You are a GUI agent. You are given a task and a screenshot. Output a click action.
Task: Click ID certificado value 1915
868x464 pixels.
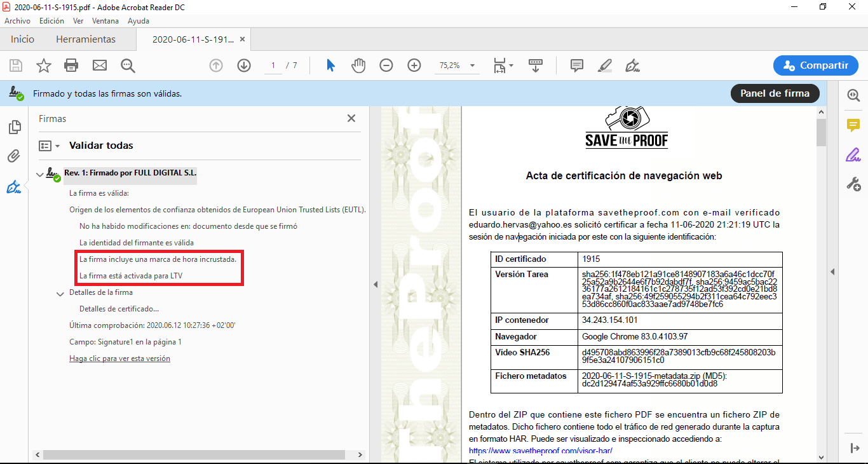click(591, 259)
